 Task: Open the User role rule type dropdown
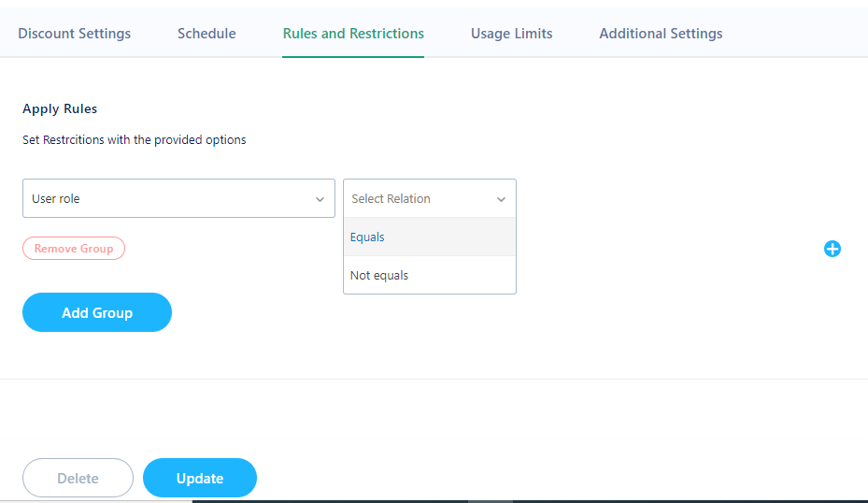click(x=178, y=198)
